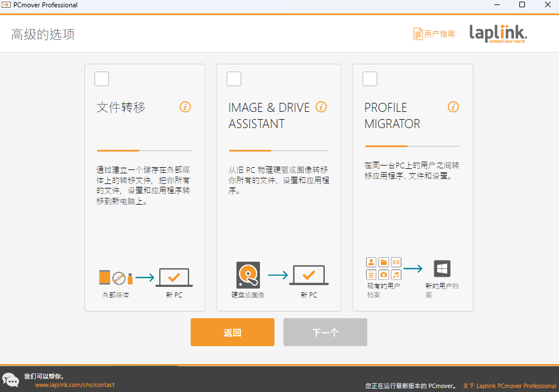Click the 新的用户档案 label
The image size is (559, 392).
tap(442, 290)
